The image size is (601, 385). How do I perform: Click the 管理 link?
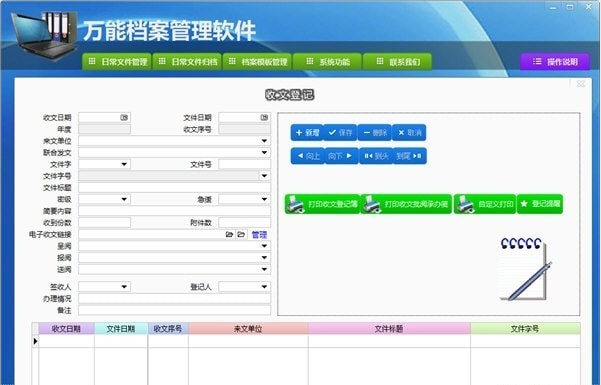(259, 234)
